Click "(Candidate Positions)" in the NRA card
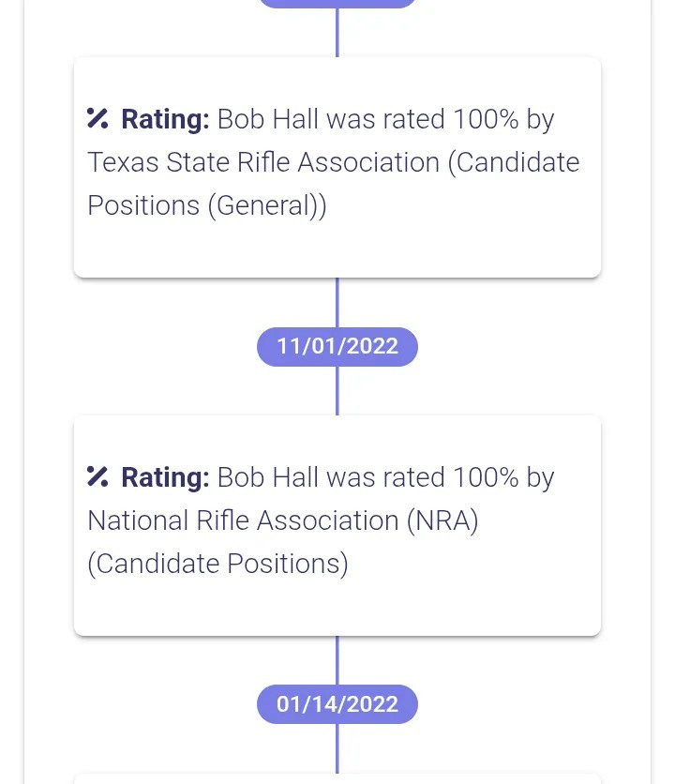 pyautogui.click(x=217, y=564)
